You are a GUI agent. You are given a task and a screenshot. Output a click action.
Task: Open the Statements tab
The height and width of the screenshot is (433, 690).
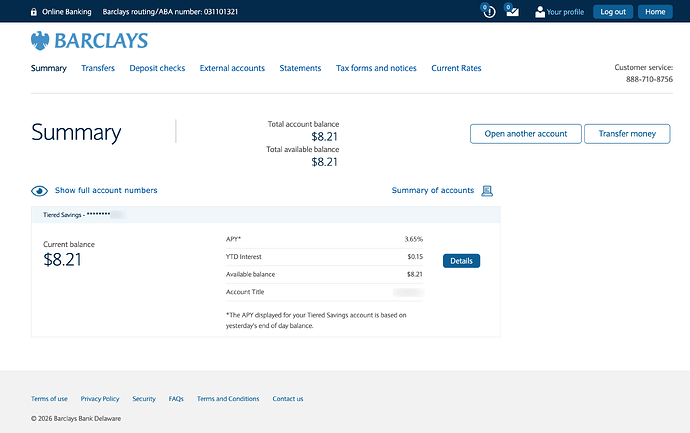click(x=300, y=68)
